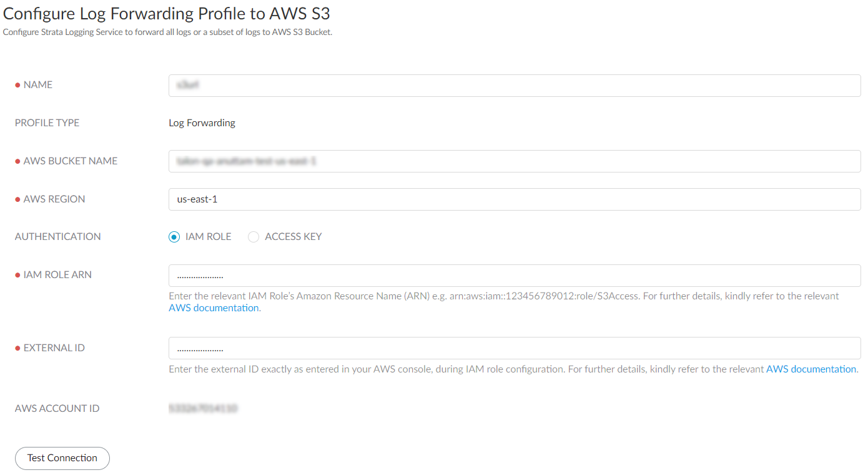
Task: Click the AWS REGION label
Action: 54,199
